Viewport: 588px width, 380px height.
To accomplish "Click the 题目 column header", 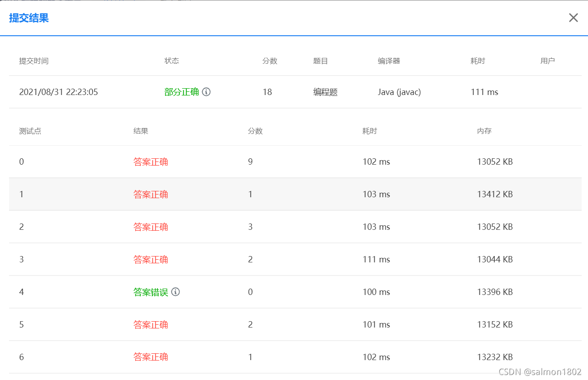I will 321,61.
